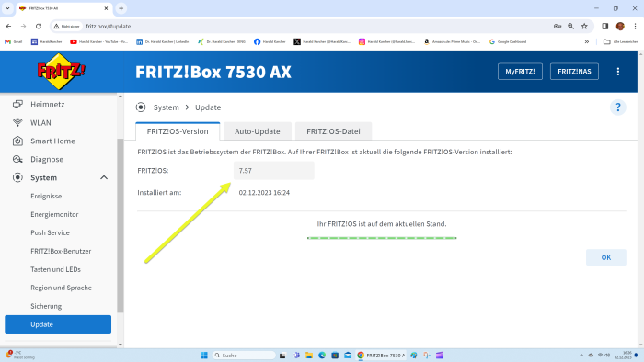
Task: Close the FRITZ!Box 7530 AX browser tab
Action: (x=106, y=8)
